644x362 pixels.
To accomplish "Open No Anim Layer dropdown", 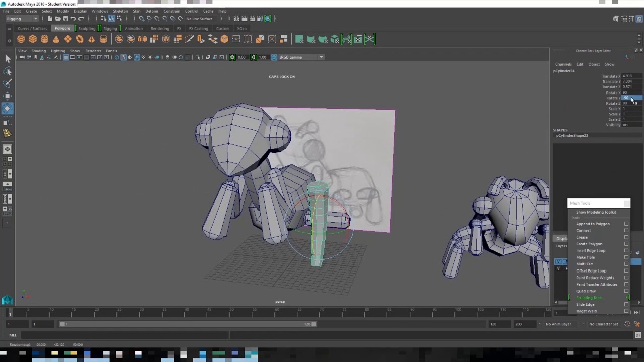I will click(560, 324).
